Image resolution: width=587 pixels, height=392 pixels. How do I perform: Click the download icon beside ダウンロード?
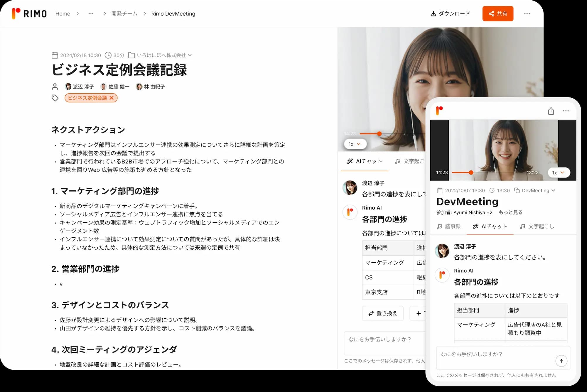[x=433, y=13]
